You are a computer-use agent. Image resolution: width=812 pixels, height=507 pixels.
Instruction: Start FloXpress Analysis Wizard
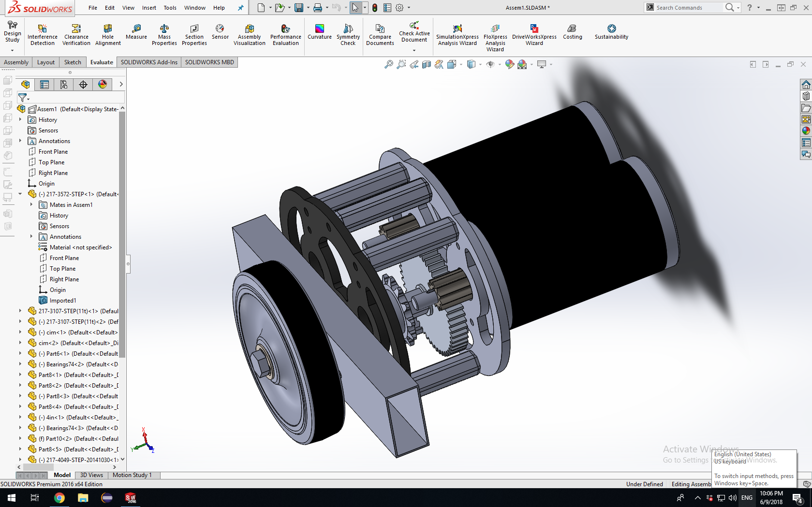[x=495, y=38]
